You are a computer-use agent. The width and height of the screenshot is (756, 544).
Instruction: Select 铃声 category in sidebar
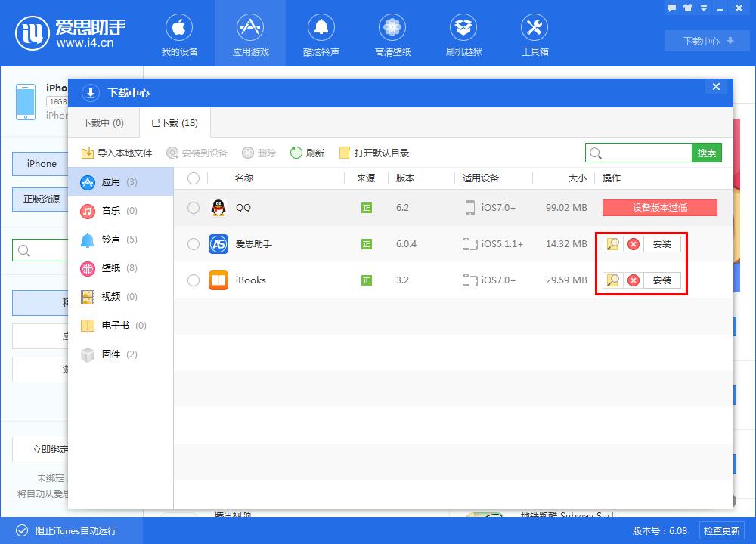110,240
